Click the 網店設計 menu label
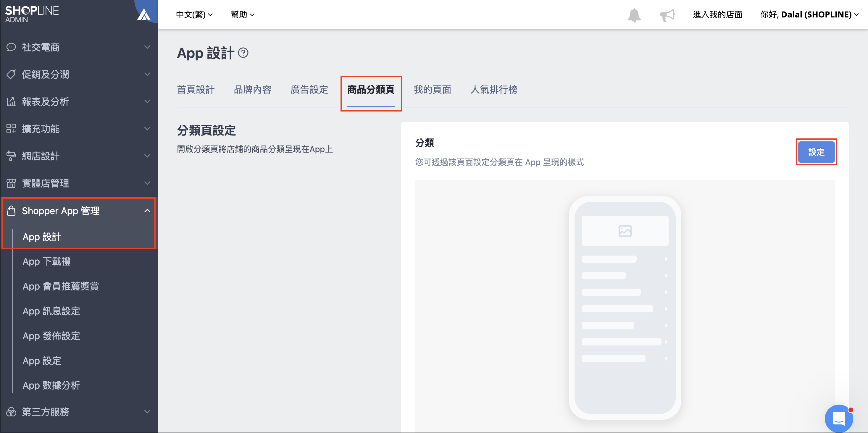868x433 pixels. coord(41,156)
